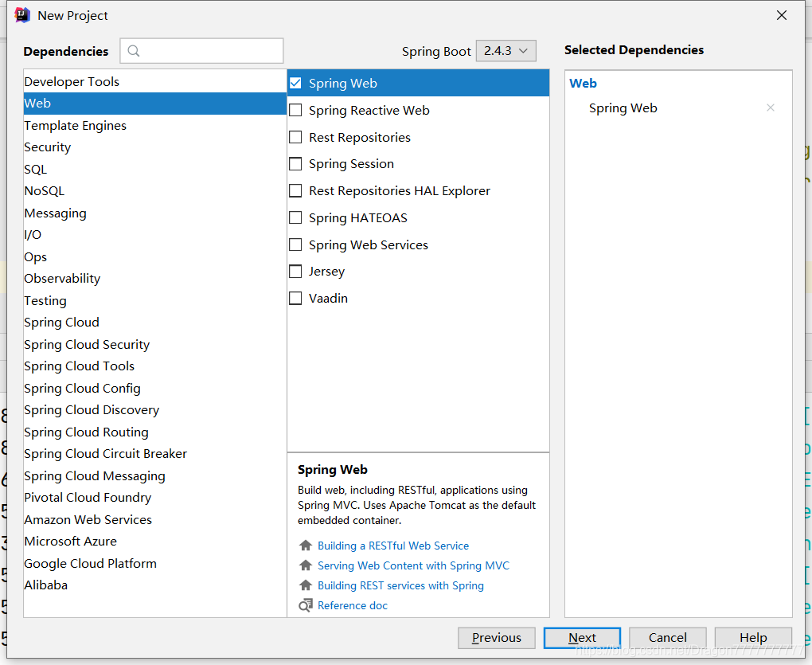This screenshot has width=812, height=665.
Task: Check the Spring Session option
Action: pos(295,163)
